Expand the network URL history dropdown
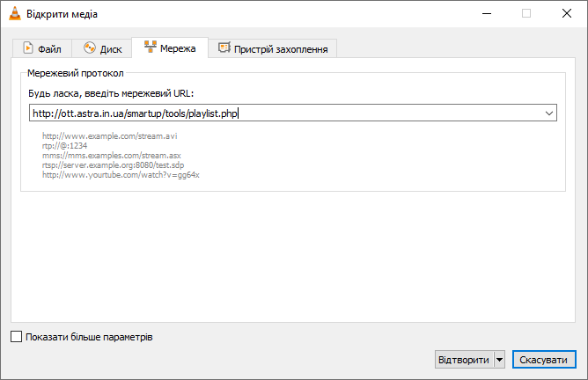588x380 pixels. pos(549,113)
